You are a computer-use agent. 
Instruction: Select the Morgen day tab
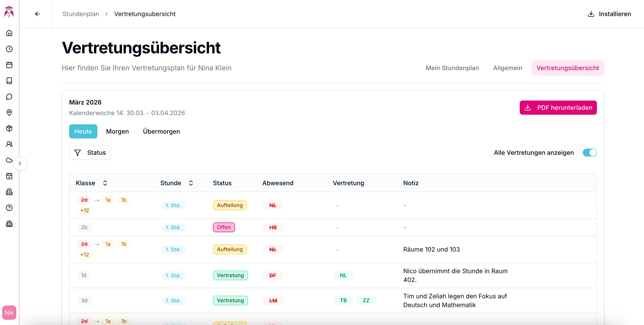(x=117, y=132)
